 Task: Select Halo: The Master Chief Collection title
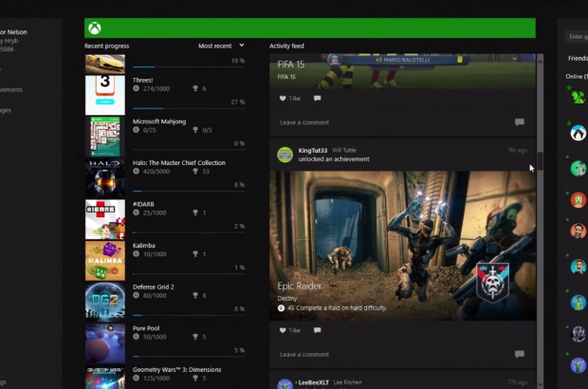(179, 163)
